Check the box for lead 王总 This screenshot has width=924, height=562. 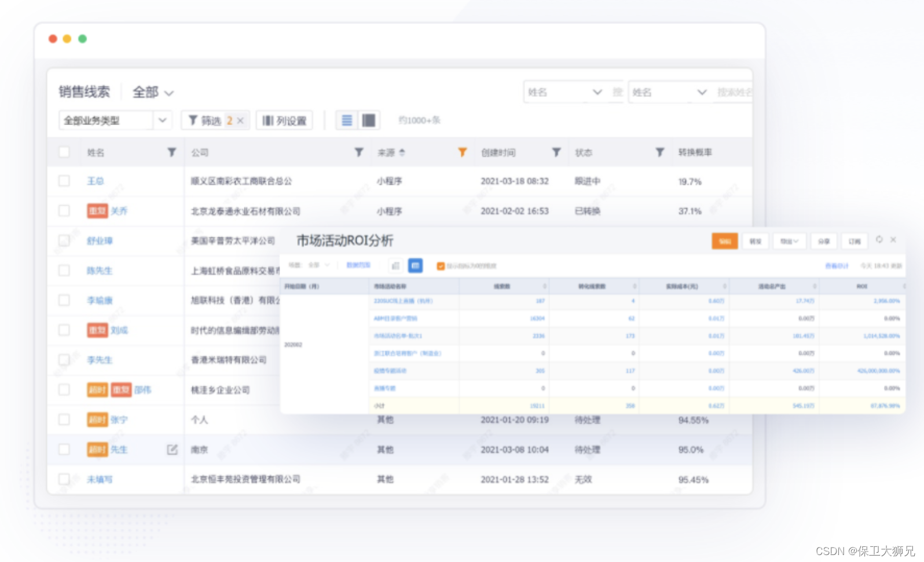(64, 181)
